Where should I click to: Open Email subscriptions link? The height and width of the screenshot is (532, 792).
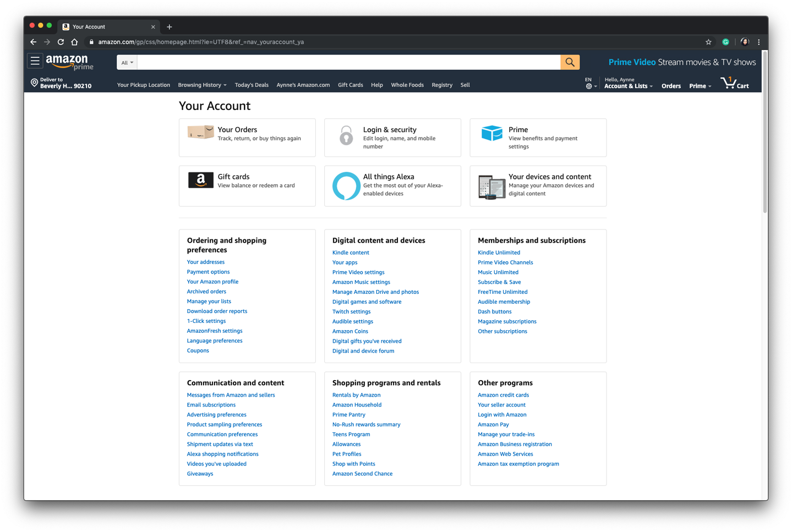click(x=211, y=405)
